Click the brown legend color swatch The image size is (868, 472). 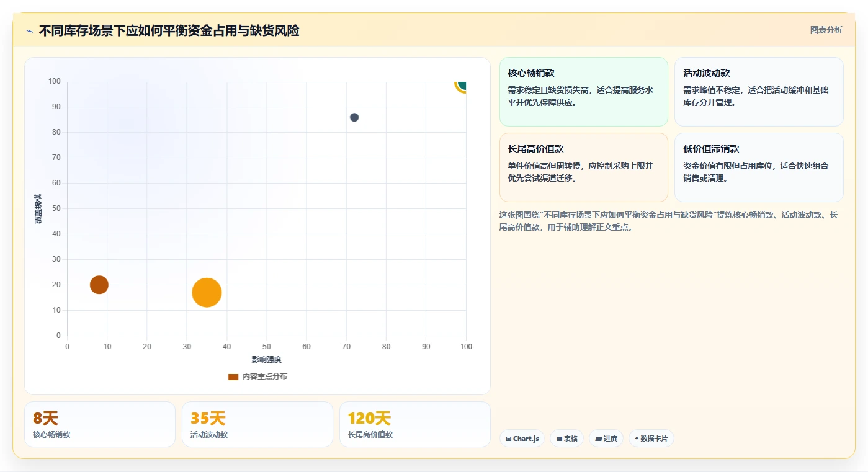click(x=233, y=376)
